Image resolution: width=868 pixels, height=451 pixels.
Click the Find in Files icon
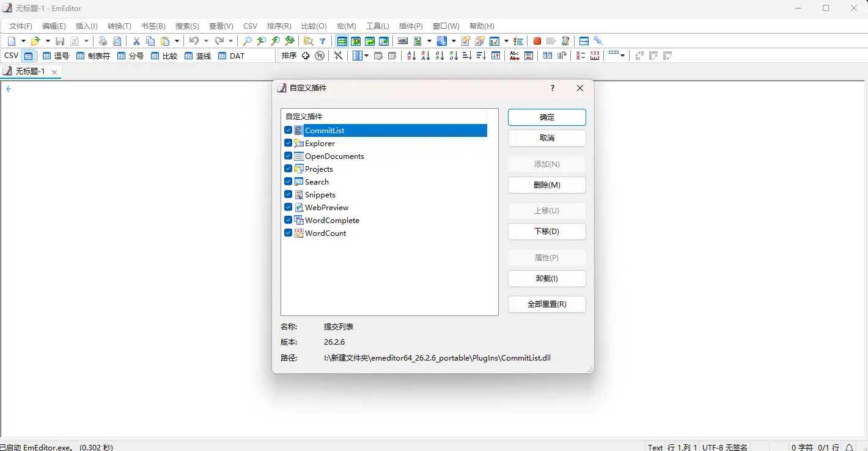pyautogui.click(x=309, y=41)
